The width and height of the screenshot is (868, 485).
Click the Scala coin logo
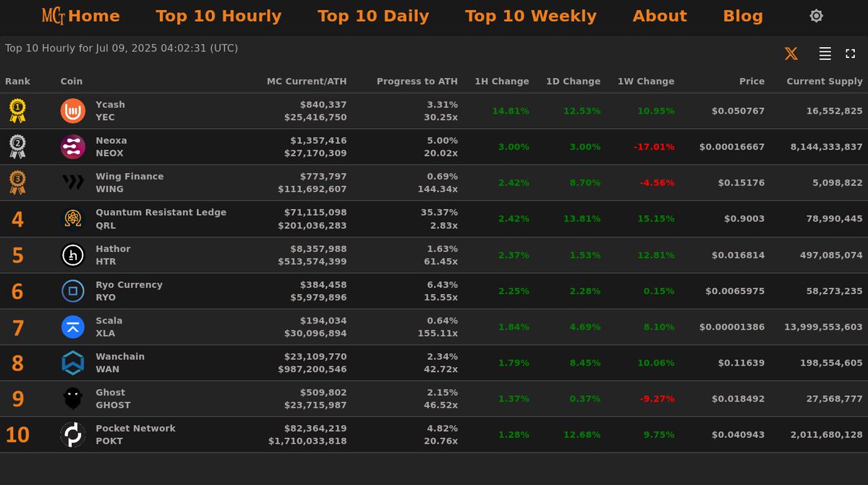coord(72,326)
